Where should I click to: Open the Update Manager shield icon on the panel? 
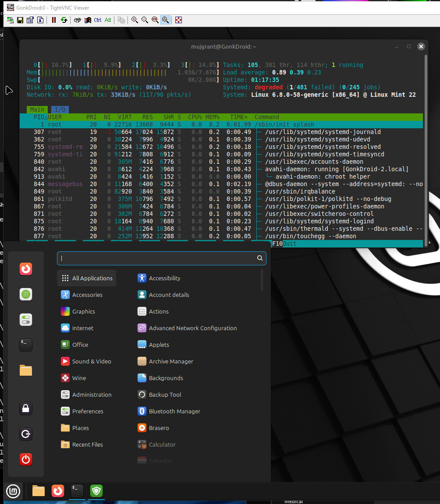pos(96,491)
